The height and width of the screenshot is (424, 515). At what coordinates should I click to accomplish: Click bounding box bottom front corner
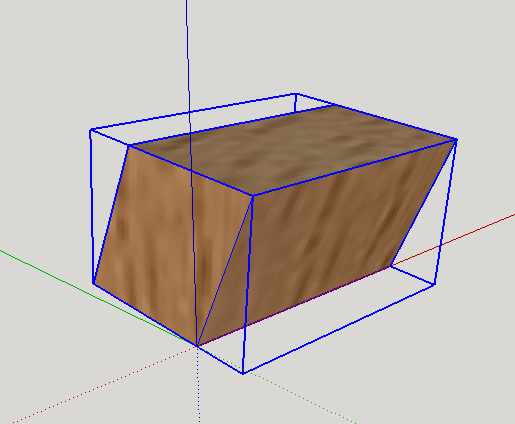243,373
